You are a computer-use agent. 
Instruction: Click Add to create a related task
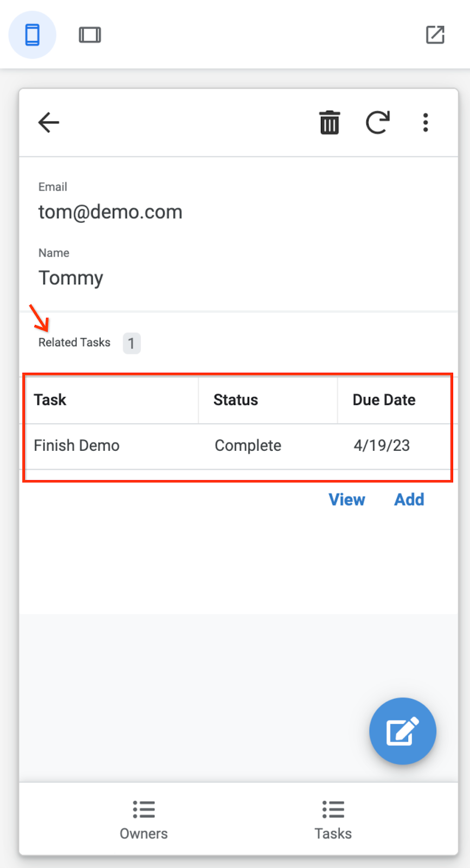click(409, 500)
